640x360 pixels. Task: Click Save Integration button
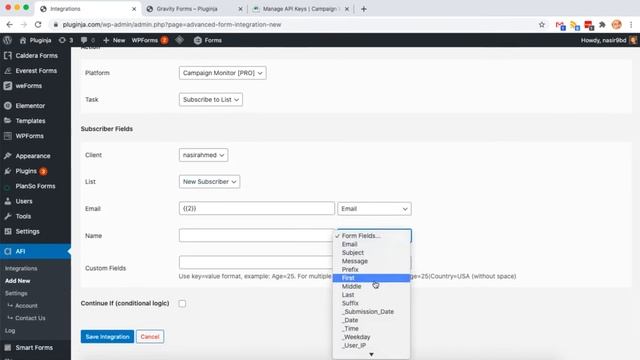tap(107, 337)
